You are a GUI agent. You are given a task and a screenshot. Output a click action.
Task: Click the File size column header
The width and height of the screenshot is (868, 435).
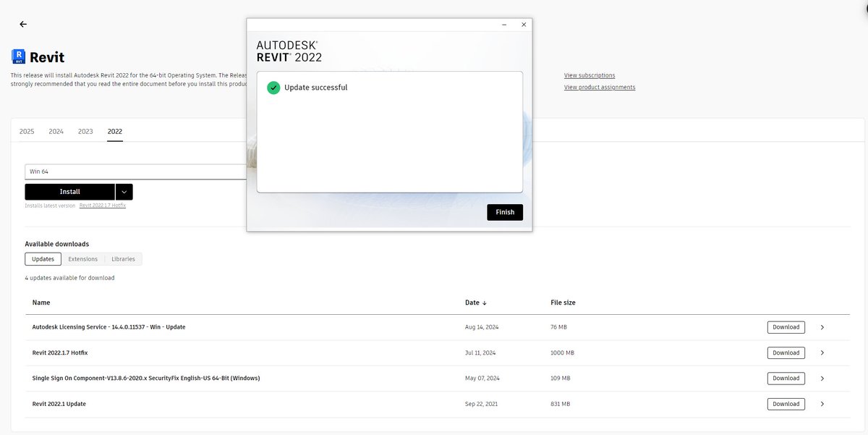tap(563, 303)
